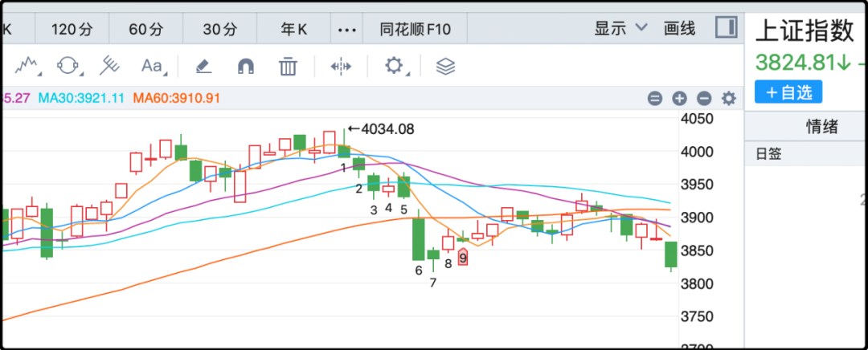Select the eraser tool
Image resolution: width=868 pixels, height=350 pixels.
[203, 67]
